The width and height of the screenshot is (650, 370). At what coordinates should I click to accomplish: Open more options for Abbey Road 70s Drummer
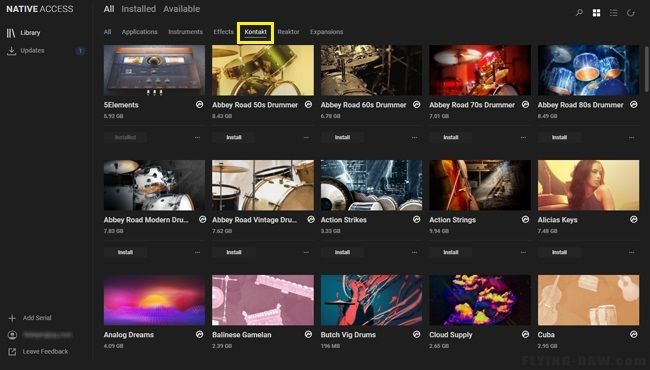(x=523, y=138)
